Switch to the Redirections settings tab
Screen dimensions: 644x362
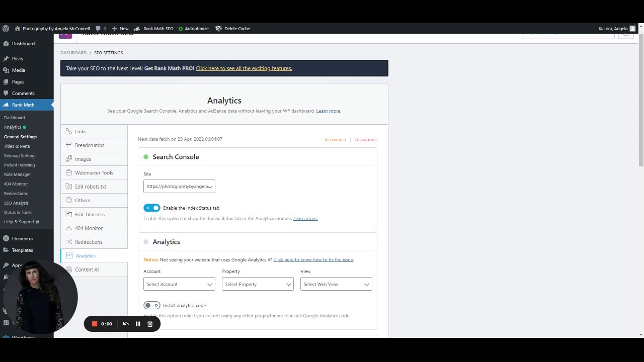pyautogui.click(x=94, y=242)
